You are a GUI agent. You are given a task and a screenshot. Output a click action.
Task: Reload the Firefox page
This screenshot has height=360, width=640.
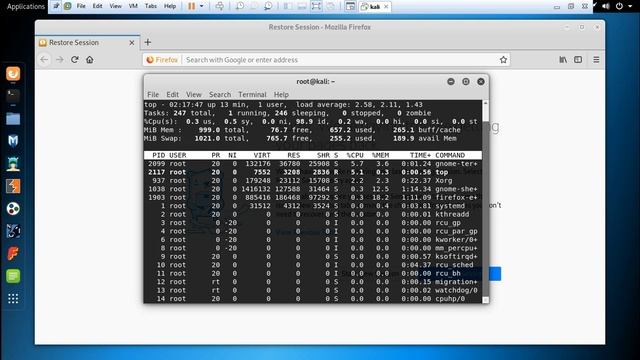pyautogui.click(x=75, y=60)
